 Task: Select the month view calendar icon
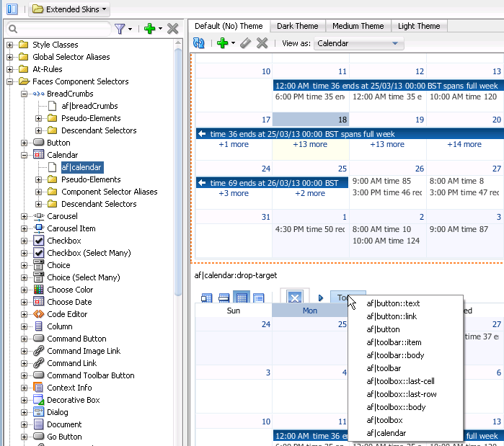tap(242, 298)
